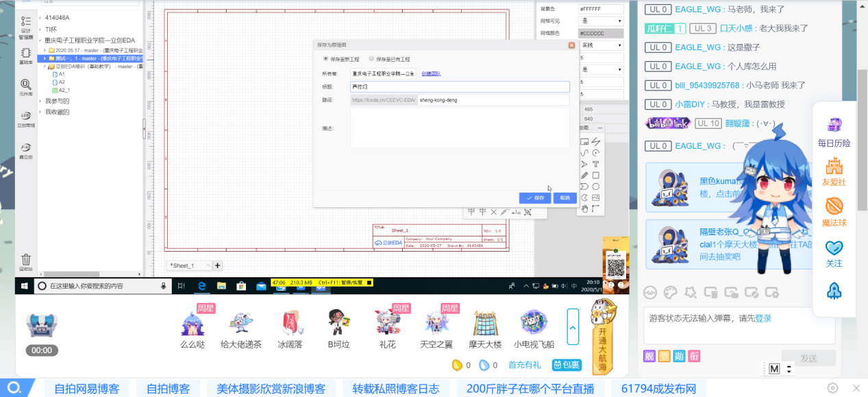Switch to the *Sheet_1 tab
Image resolution: width=868 pixels, height=397 pixels.
coord(183,265)
